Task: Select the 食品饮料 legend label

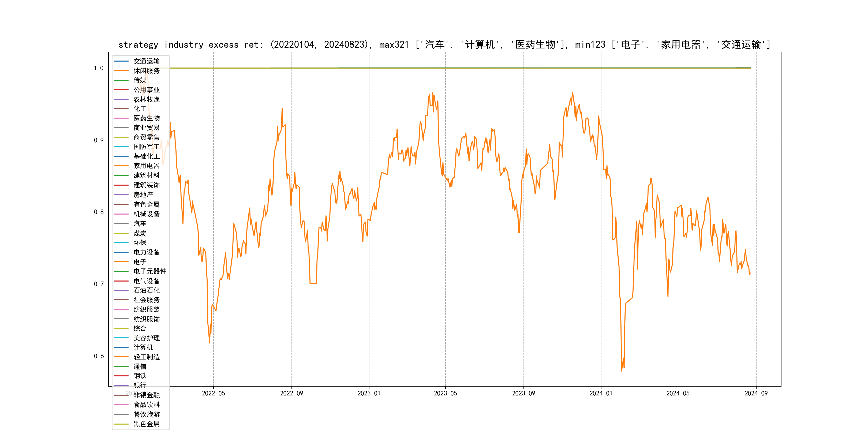Action: pyautogui.click(x=146, y=405)
